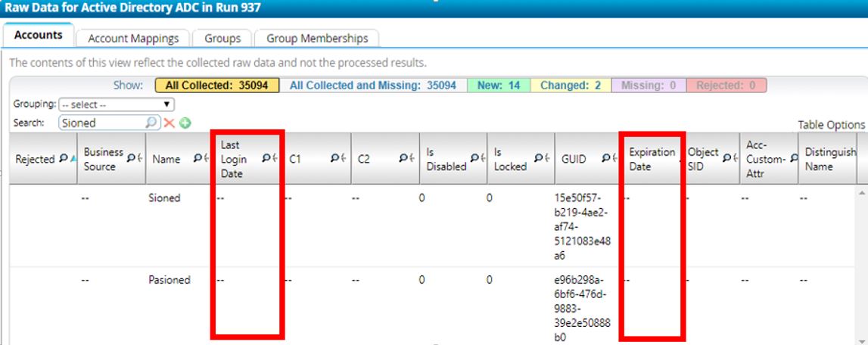
Task: Clear the search with the red X icon
Action: tap(170, 123)
